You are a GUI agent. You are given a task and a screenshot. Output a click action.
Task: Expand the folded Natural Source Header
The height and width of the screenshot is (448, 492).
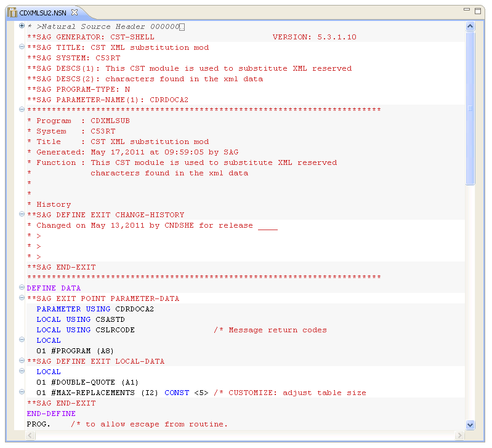[22, 26]
